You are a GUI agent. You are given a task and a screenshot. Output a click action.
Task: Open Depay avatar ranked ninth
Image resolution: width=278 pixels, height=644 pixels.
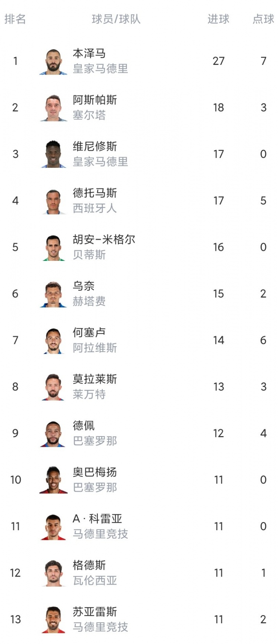[x=53, y=434]
